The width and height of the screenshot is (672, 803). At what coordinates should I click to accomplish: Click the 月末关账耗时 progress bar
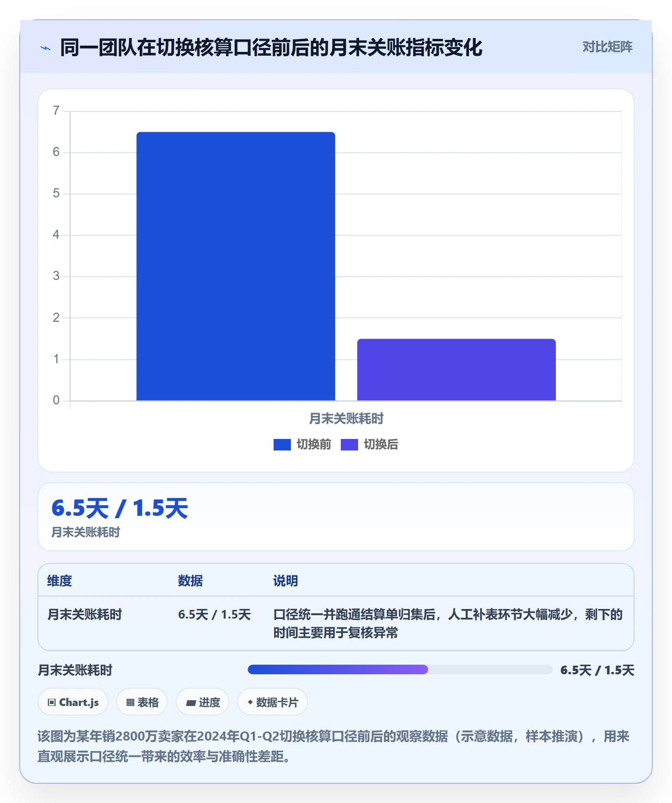coord(400,669)
